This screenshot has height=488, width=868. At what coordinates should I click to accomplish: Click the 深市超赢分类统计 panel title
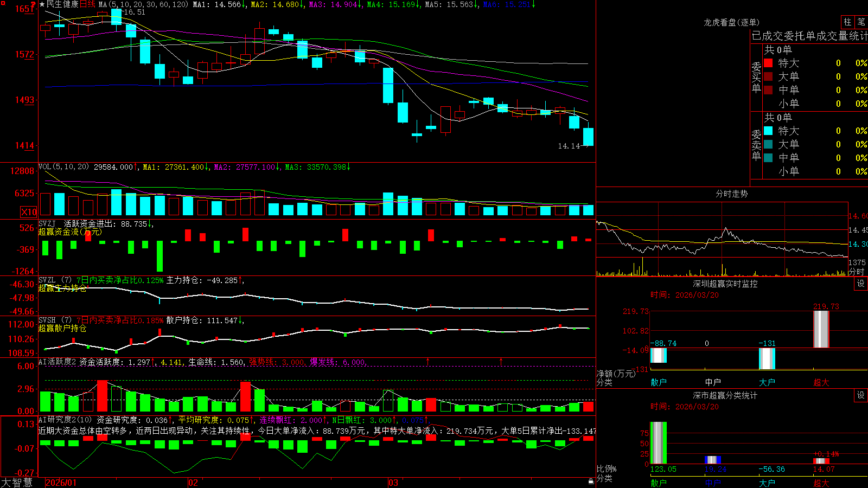click(x=725, y=395)
